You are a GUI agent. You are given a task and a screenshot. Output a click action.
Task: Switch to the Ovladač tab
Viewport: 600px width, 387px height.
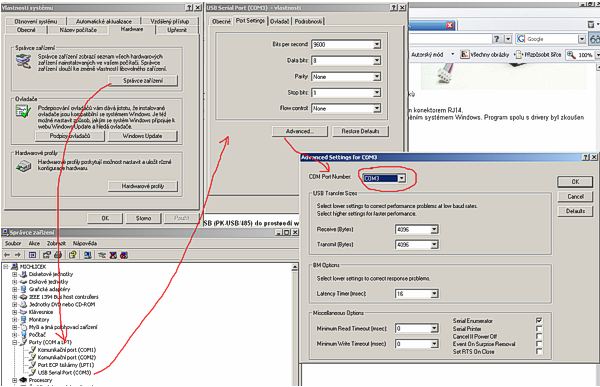[279, 21]
